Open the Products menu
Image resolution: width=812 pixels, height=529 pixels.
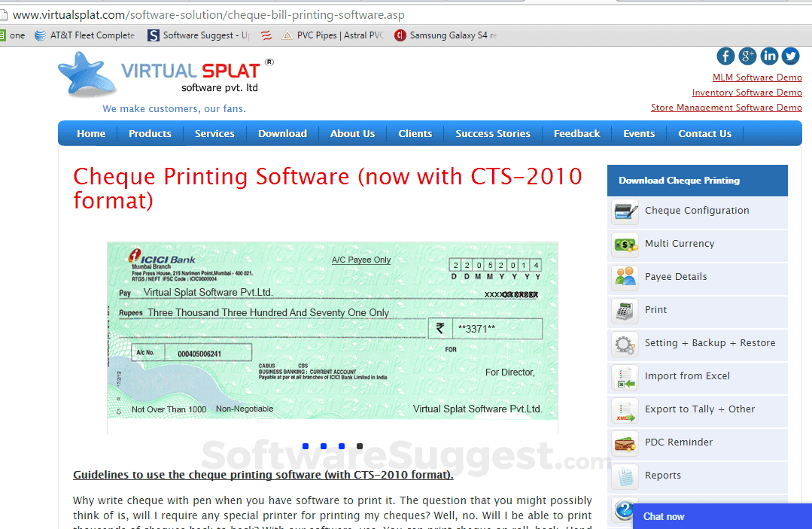pyautogui.click(x=150, y=133)
